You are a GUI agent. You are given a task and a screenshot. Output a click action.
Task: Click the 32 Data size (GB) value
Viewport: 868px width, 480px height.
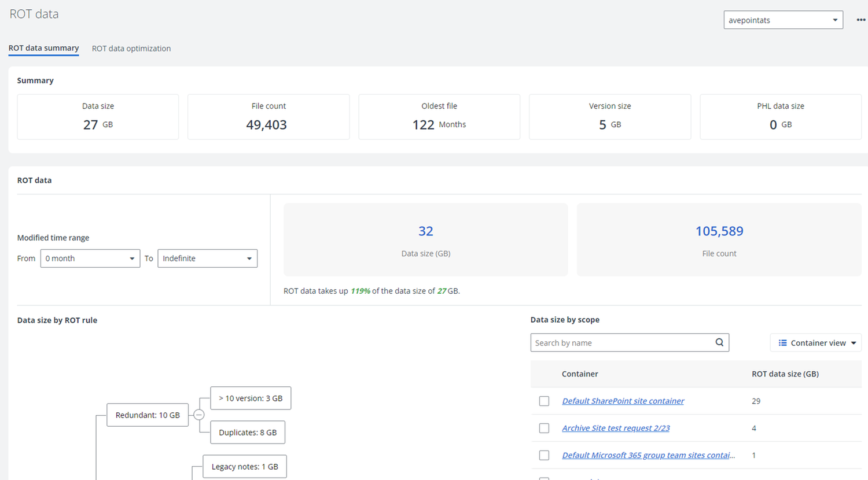point(426,231)
